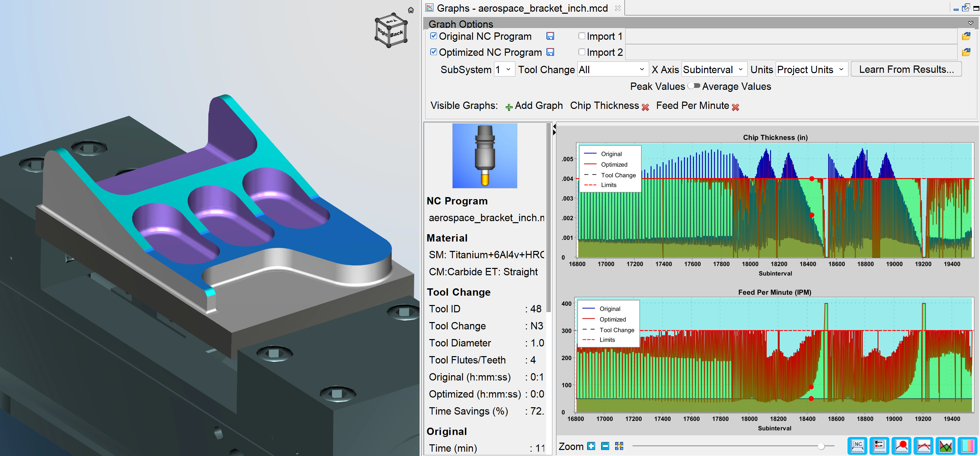Browse for the Import 1 file

point(966,36)
